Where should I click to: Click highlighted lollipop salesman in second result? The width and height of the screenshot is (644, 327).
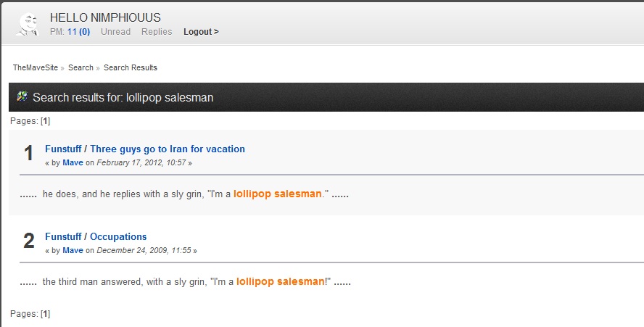[x=280, y=281]
